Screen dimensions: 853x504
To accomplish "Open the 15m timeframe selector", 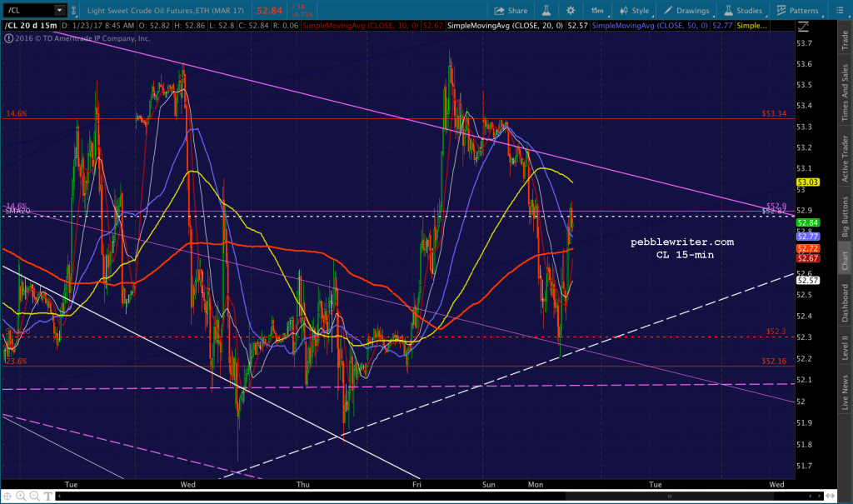I will tap(597, 10).
